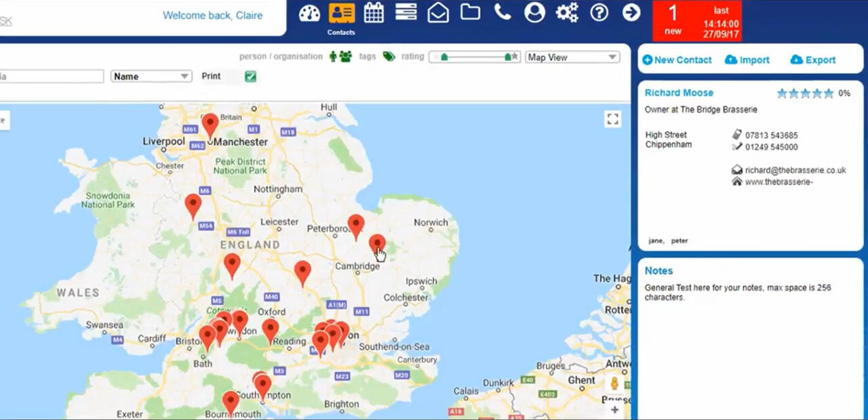The width and height of the screenshot is (868, 420).
Task: Open the logout arrow at toolbar end
Action: pos(631,12)
